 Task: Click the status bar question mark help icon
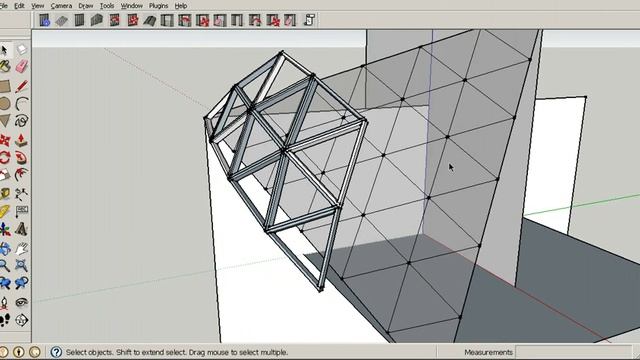click(x=56, y=352)
